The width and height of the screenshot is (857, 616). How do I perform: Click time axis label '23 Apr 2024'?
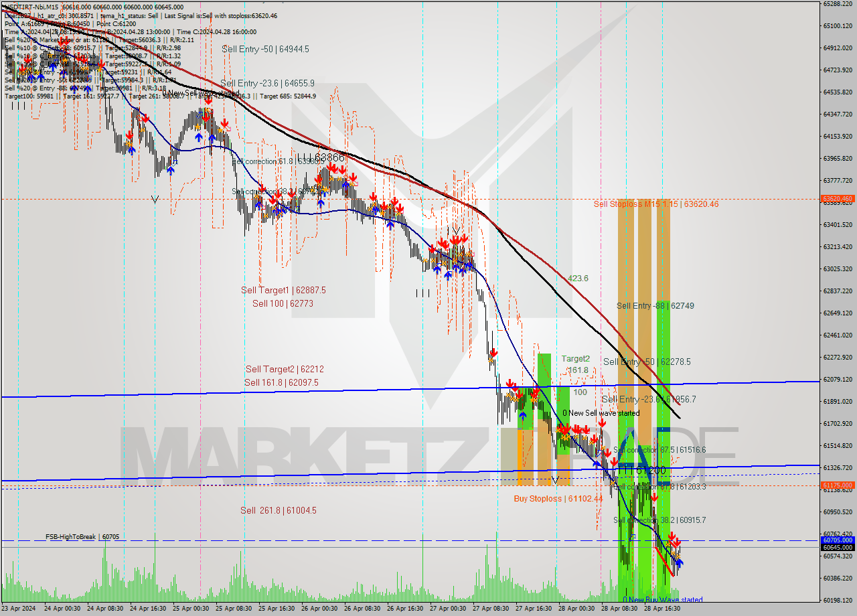pyautogui.click(x=19, y=609)
